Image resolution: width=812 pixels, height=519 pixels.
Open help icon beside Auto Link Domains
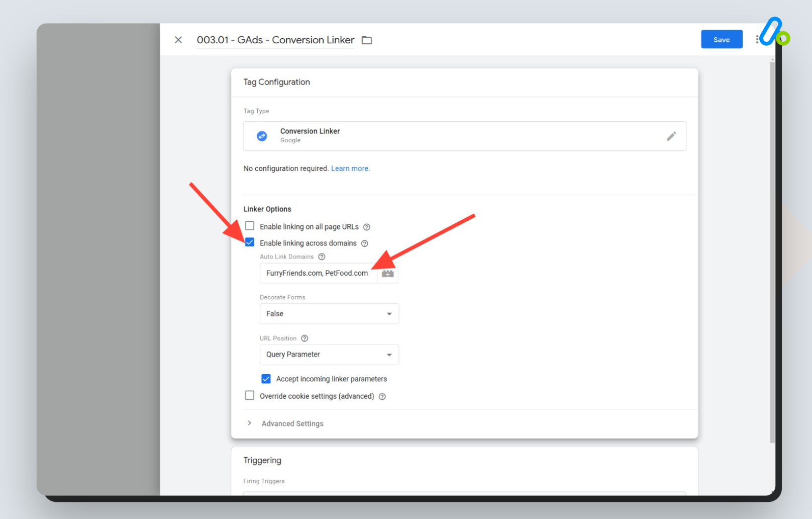click(x=322, y=256)
